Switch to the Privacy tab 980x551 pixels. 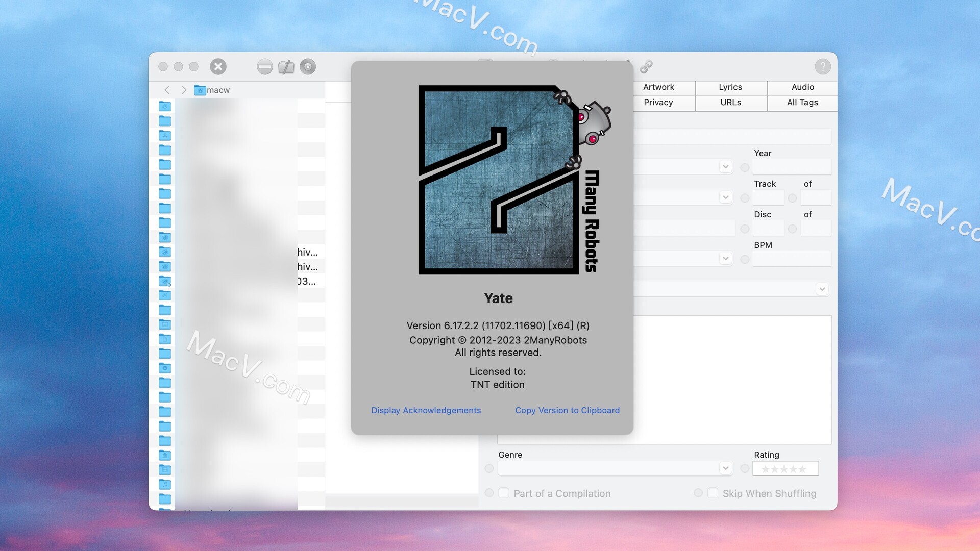tap(658, 103)
